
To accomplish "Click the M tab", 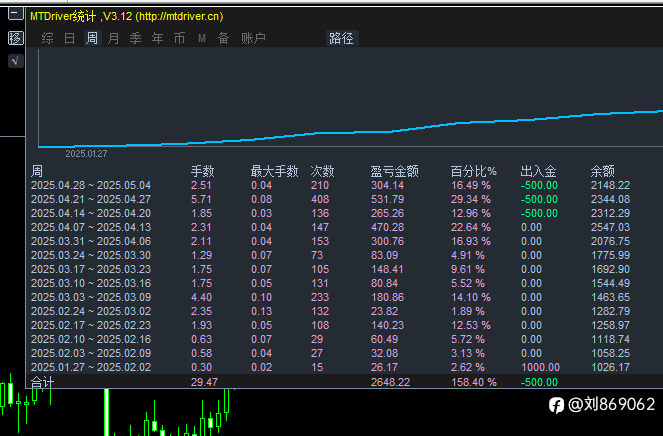I will pos(202,38).
